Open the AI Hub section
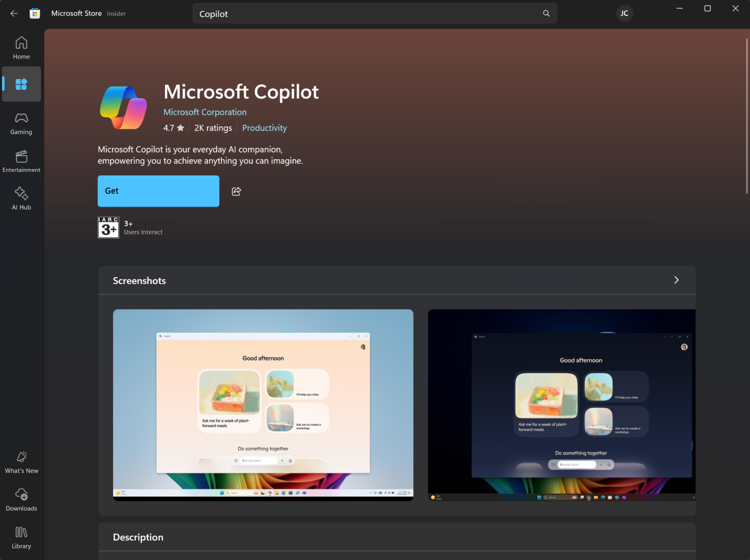 coord(21,198)
